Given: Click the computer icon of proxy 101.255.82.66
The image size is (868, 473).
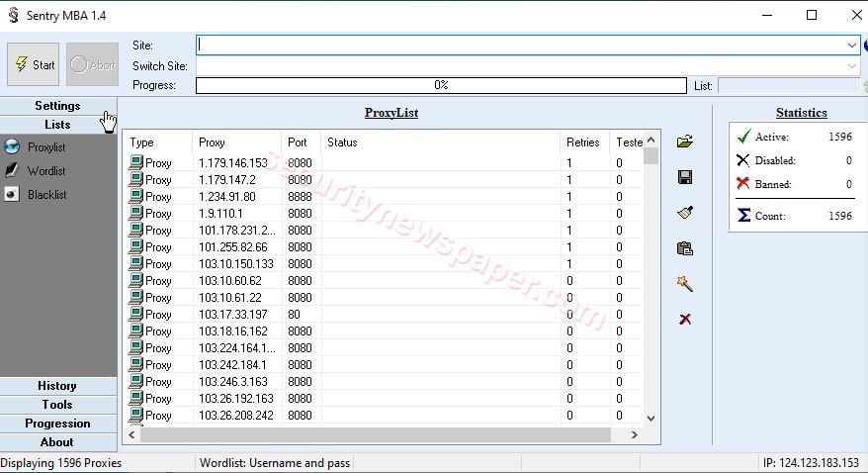Looking at the screenshot, I should click(136, 246).
